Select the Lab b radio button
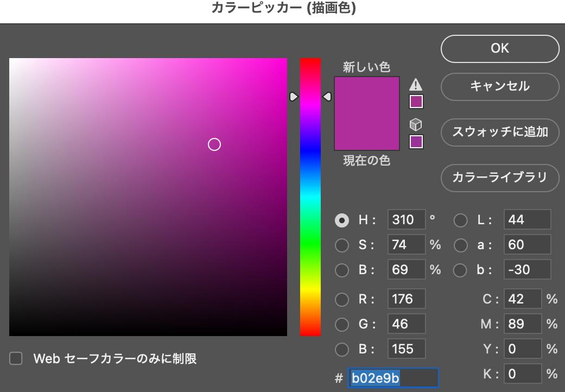This screenshot has width=565, height=392. pyautogui.click(x=460, y=270)
